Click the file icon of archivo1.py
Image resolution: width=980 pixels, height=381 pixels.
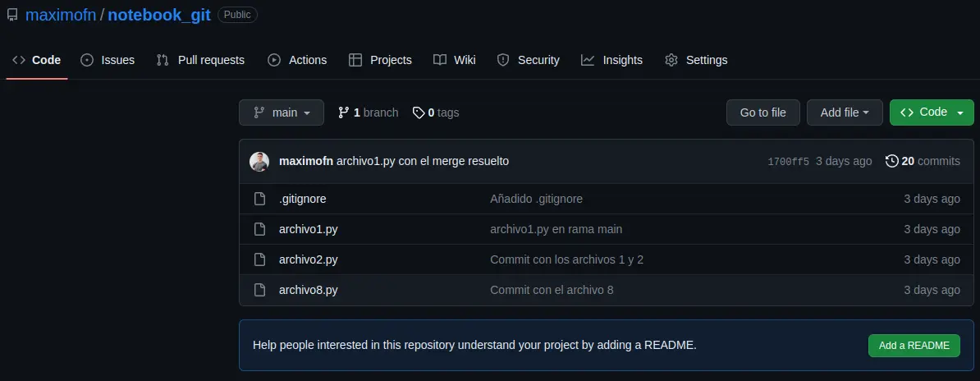(x=259, y=229)
